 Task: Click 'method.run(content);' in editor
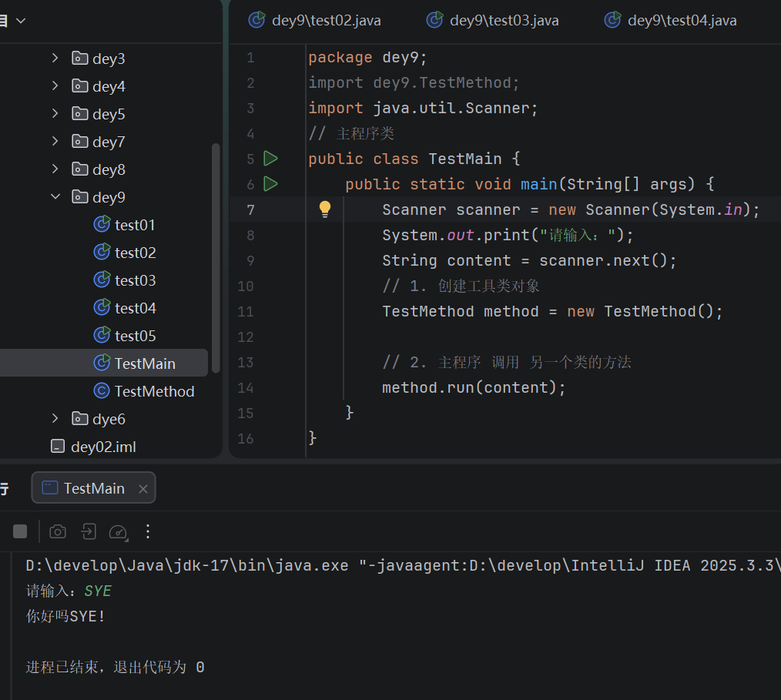click(x=474, y=387)
